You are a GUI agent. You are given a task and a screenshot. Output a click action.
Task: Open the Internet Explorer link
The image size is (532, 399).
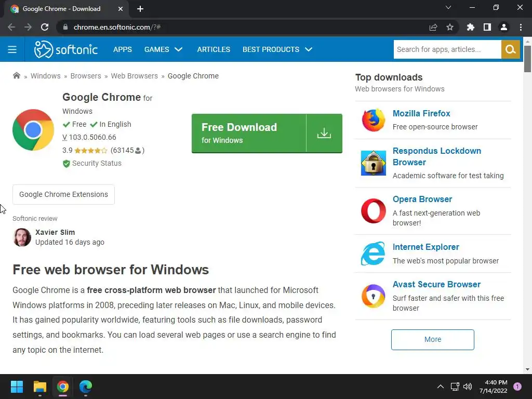[x=426, y=247]
